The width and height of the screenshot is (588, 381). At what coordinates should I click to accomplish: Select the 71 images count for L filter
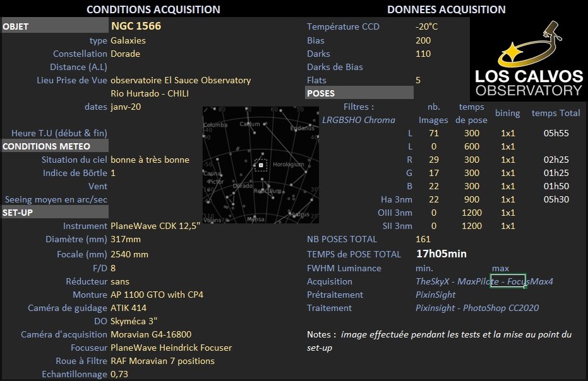coord(434,133)
